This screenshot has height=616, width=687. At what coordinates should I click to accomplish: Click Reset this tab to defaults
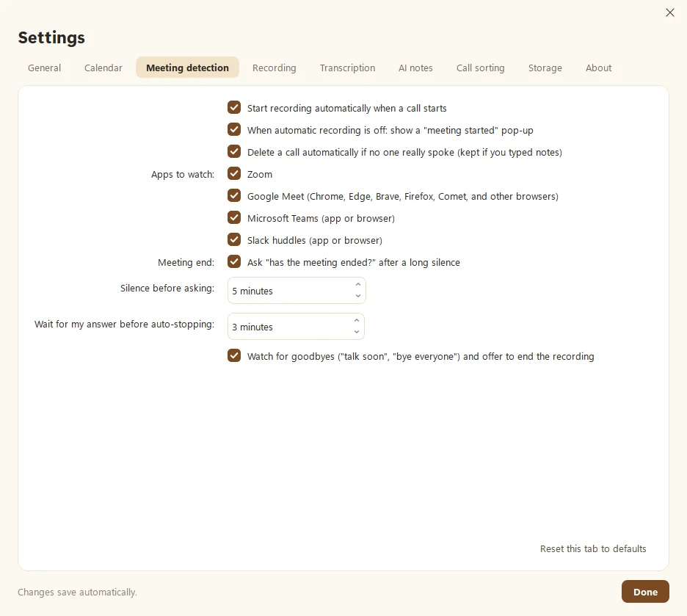tap(593, 548)
